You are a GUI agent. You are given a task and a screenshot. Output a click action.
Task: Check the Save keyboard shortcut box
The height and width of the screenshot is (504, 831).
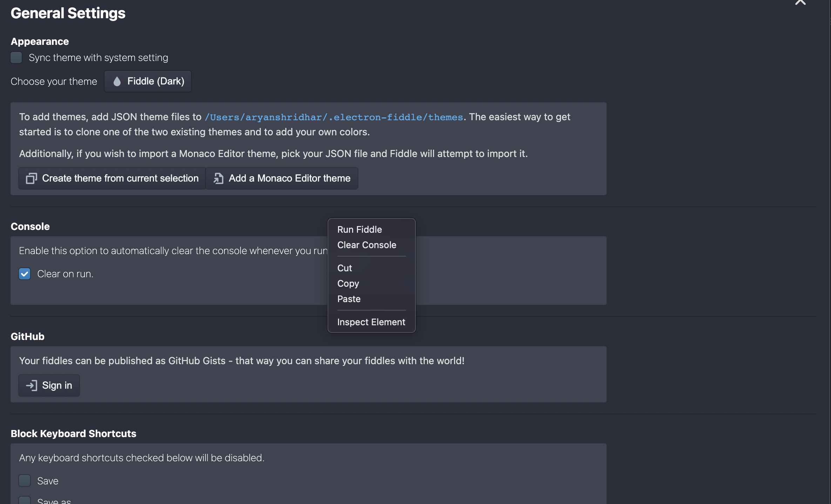tap(25, 481)
